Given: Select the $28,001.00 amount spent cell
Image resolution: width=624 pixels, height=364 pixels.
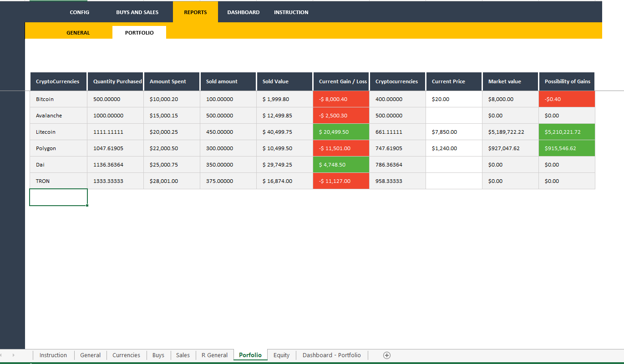Looking at the screenshot, I should tap(172, 181).
